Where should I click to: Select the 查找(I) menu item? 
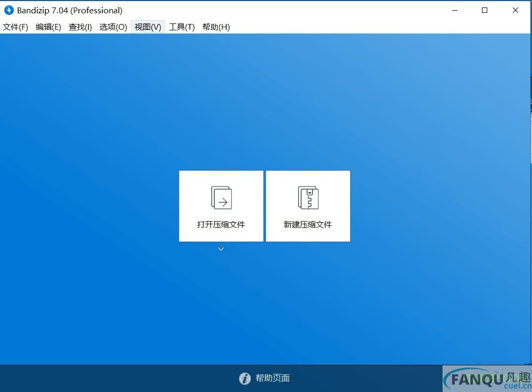pyautogui.click(x=80, y=27)
